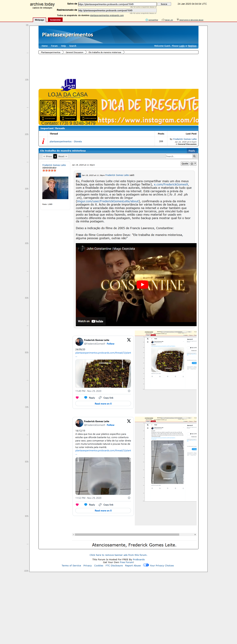Click the info icon on the 11:52 PM tweet
The height and width of the screenshot is (644, 237).
pyautogui.click(x=129, y=498)
